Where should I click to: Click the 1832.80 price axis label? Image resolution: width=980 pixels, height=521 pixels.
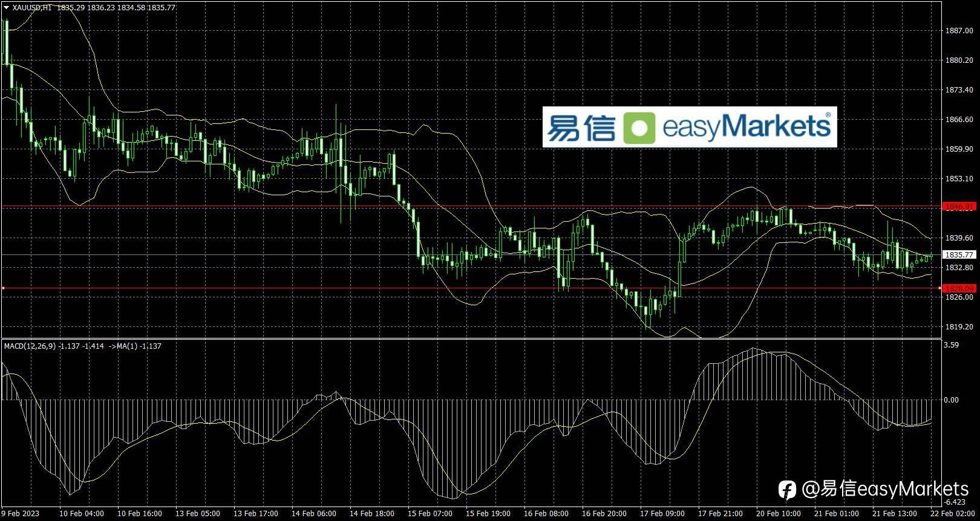point(959,268)
